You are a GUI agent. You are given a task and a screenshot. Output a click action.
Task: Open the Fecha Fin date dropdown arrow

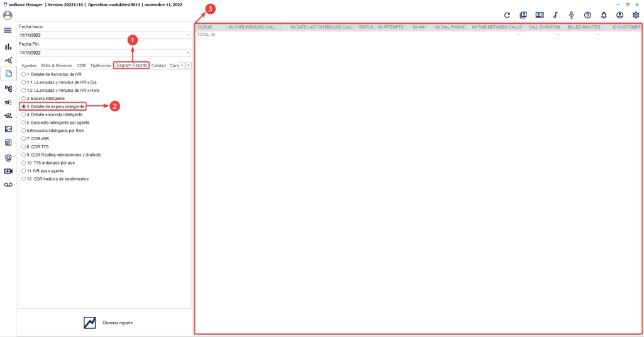coord(188,53)
